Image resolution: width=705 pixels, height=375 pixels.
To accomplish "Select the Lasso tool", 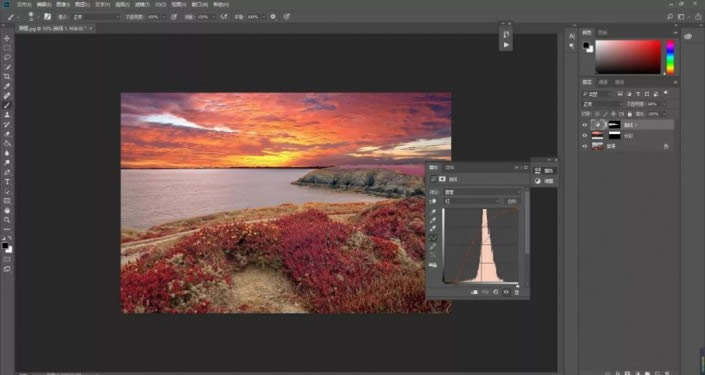I will point(7,58).
